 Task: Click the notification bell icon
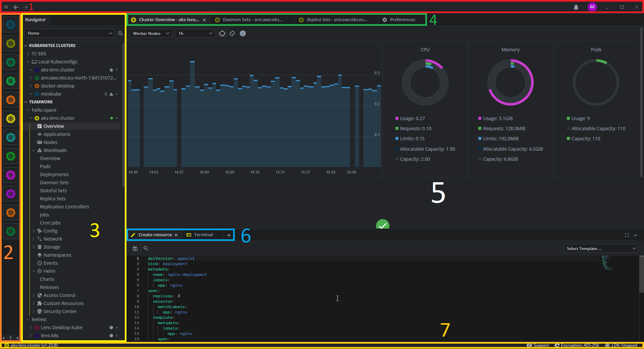coord(576,7)
